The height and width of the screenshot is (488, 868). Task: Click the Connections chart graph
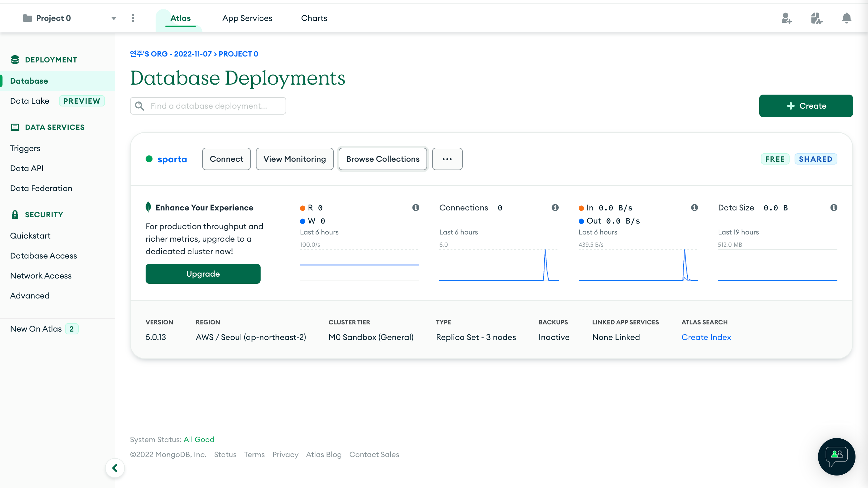coord(499,265)
